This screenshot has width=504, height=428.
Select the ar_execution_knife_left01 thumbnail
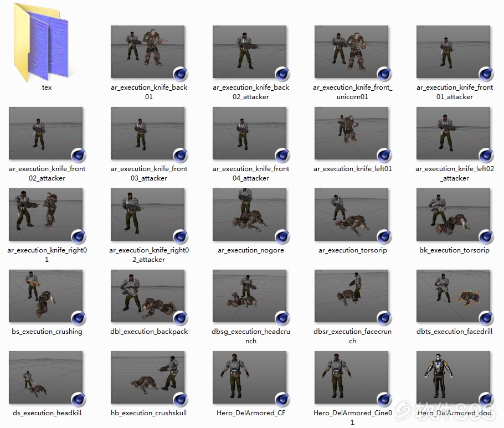coord(352,133)
